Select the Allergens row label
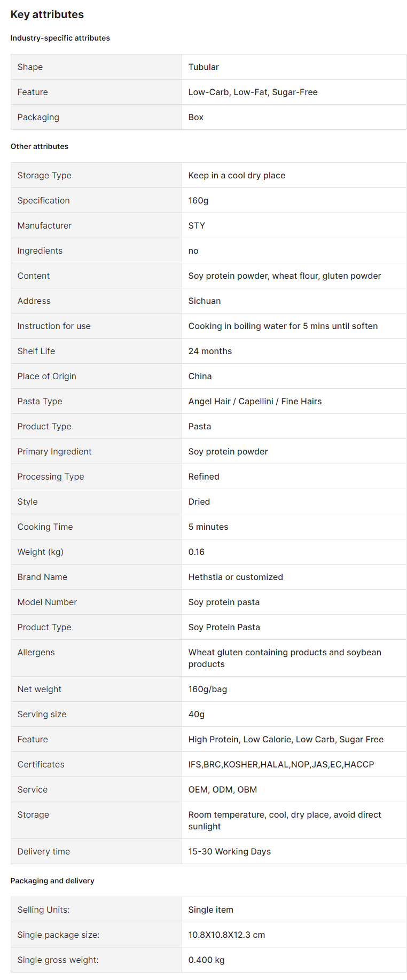Image resolution: width=407 pixels, height=980 pixels. click(36, 652)
